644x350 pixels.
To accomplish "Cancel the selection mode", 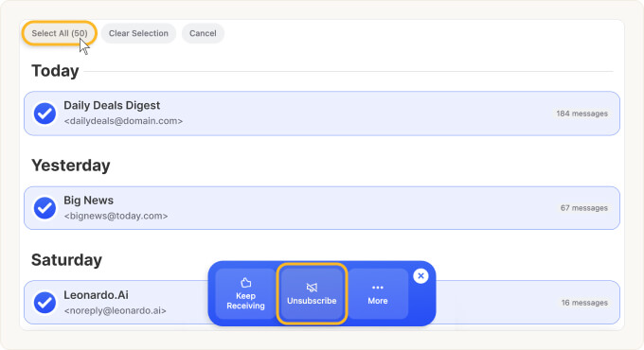I will tap(203, 33).
